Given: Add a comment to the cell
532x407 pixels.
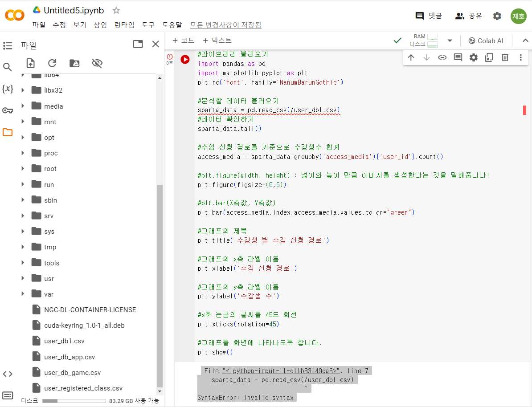Looking at the screenshot, I should (458, 57).
